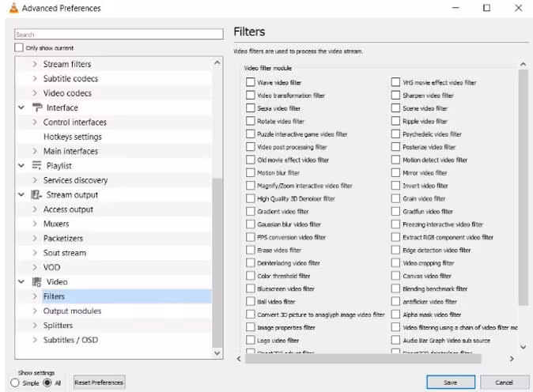Expand the Subtitle codecs node

click(35, 78)
